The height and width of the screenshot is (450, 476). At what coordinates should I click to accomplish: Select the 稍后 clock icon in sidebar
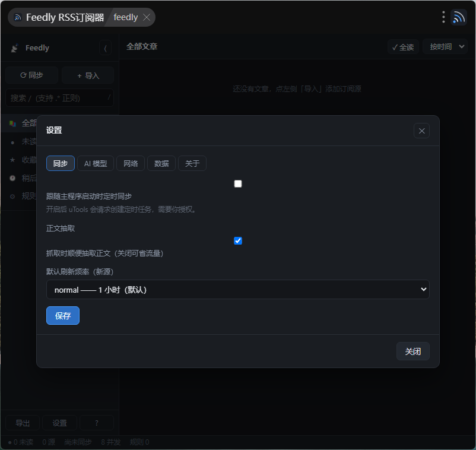tap(12, 178)
